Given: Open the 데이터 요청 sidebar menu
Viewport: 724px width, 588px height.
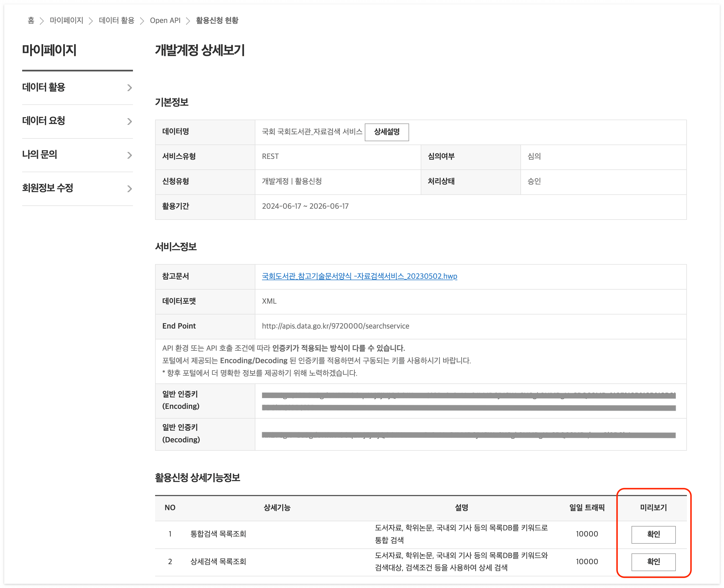Looking at the screenshot, I should coord(44,121).
